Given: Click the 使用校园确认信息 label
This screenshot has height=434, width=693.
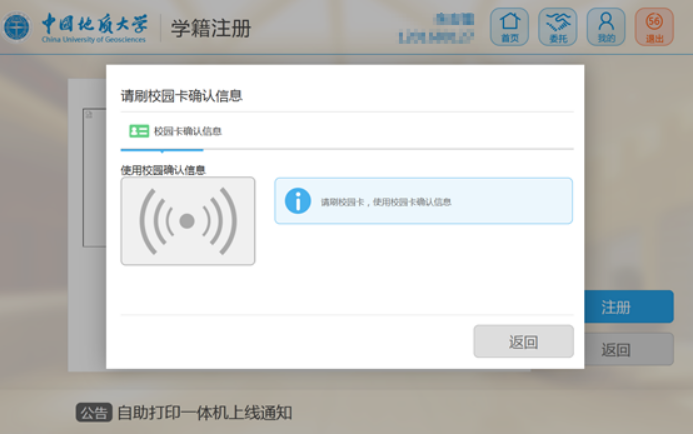Looking at the screenshot, I should pyautogui.click(x=163, y=170).
